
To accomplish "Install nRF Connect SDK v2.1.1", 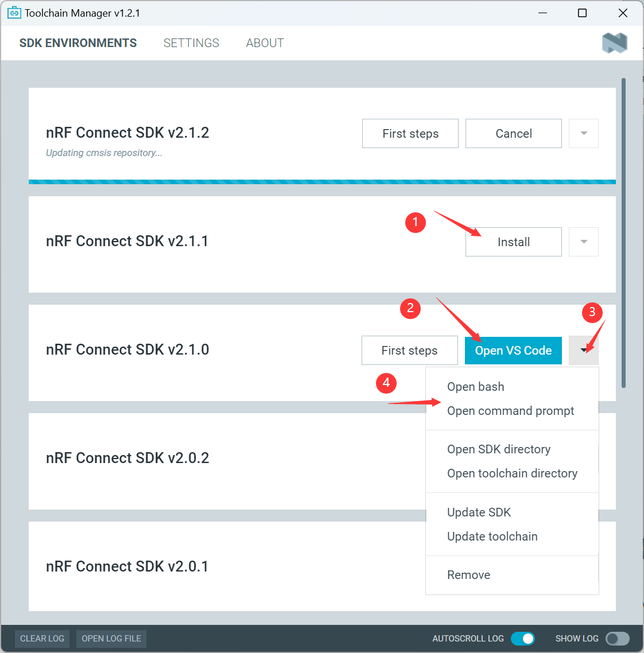I will click(513, 242).
